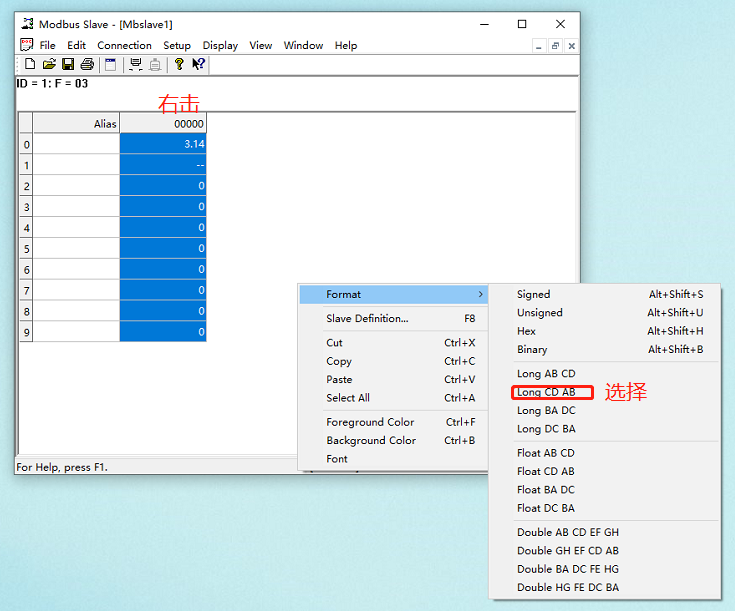This screenshot has height=611, width=735.
Task: Click the 00000 column header
Action: coord(163,123)
